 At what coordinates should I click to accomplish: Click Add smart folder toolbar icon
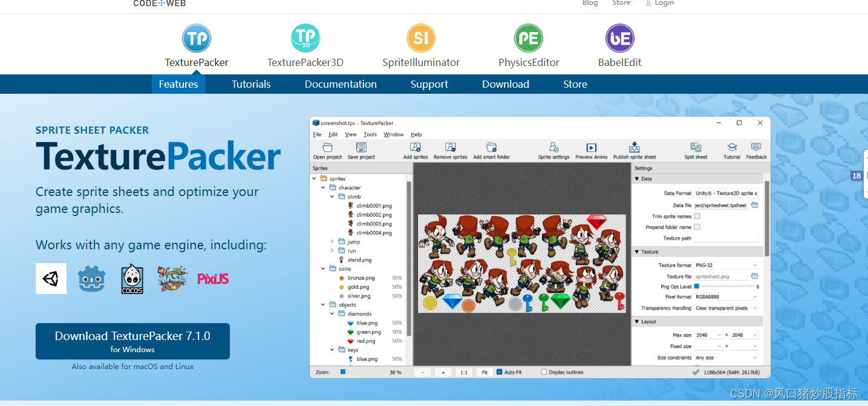[491, 147]
